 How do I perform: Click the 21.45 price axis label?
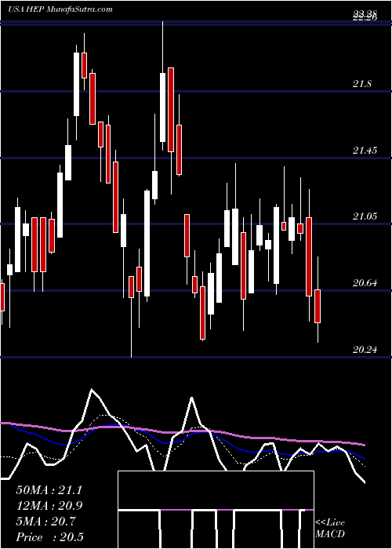(x=365, y=151)
